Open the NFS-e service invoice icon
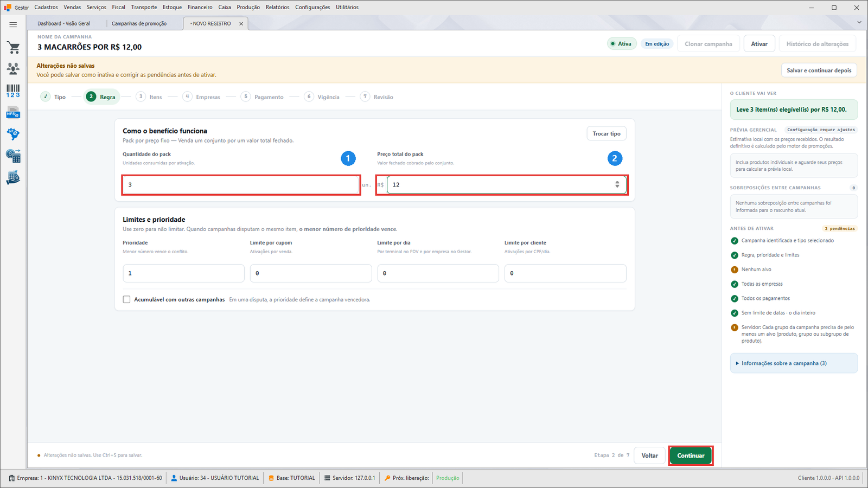Viewport: 868px width, 488px height. tap(13, 113)
